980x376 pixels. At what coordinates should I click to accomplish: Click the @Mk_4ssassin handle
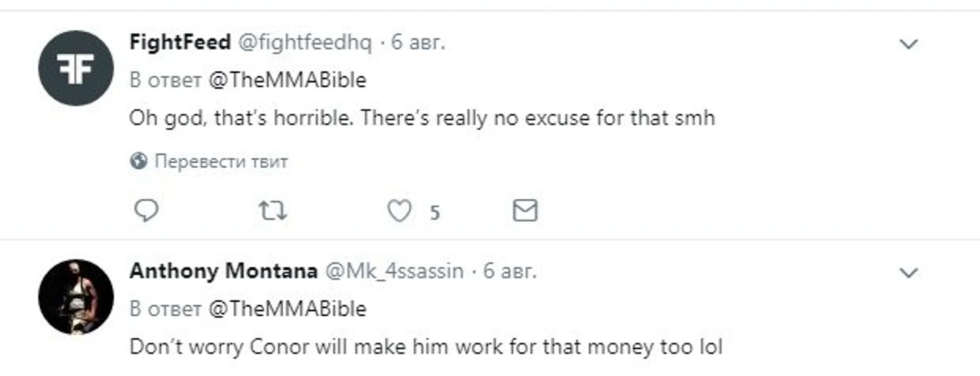coord(395,271)
